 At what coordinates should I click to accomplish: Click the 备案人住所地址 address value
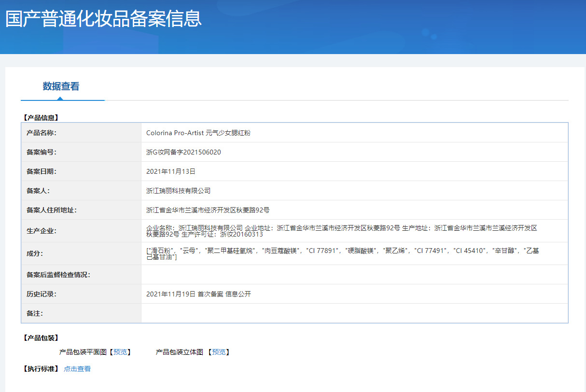(x=208, y=210)
